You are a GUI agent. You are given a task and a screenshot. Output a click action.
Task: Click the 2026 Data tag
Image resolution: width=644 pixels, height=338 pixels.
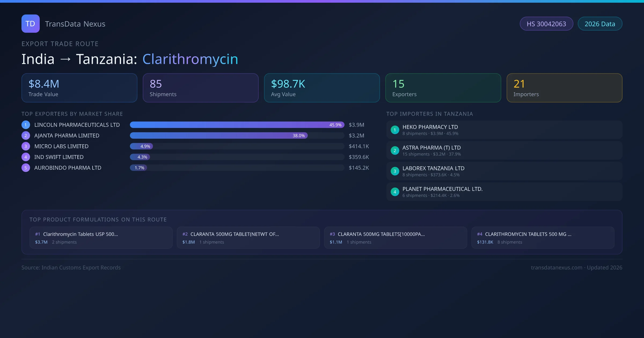600,24
